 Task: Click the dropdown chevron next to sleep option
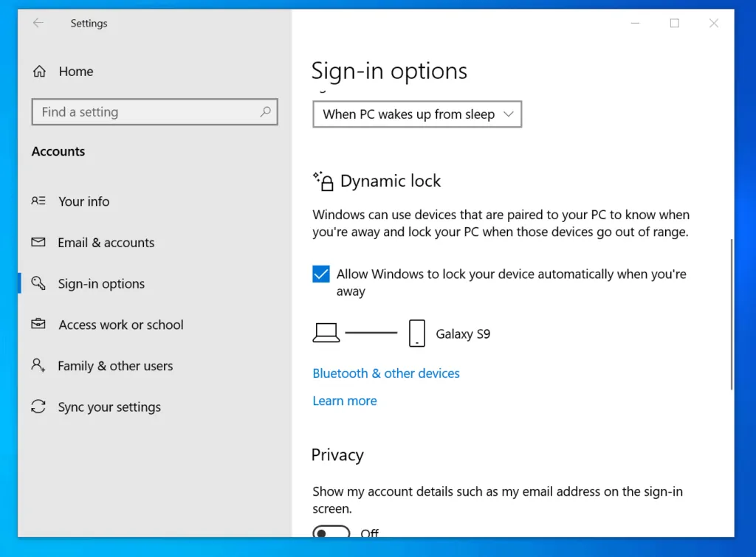(x=509, y=114)
